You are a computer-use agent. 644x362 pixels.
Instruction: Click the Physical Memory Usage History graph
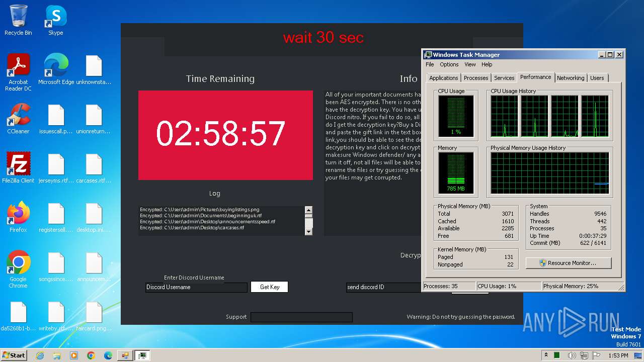click(549, 173)
